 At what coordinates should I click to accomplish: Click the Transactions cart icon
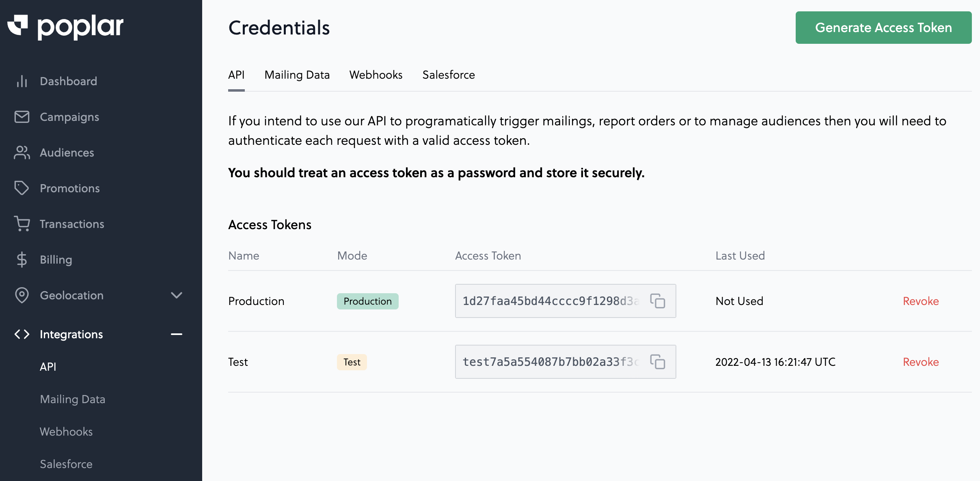coord(22,224)
